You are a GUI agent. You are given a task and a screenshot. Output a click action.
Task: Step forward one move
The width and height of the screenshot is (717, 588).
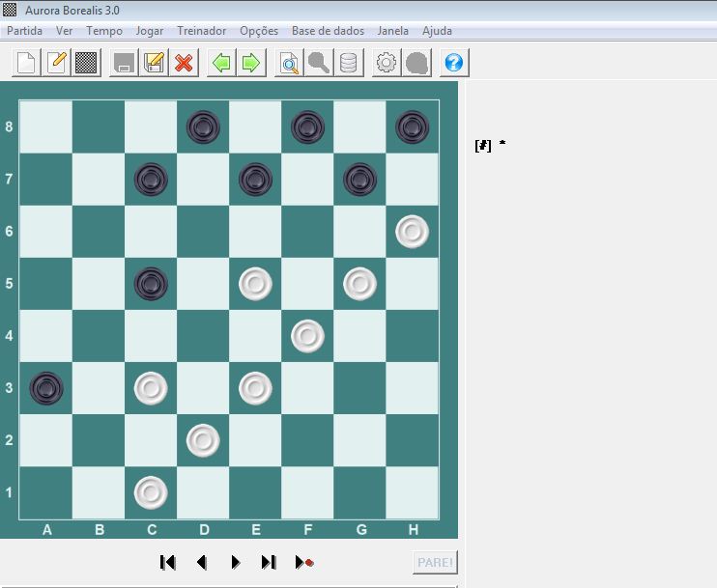coord(236,562)
